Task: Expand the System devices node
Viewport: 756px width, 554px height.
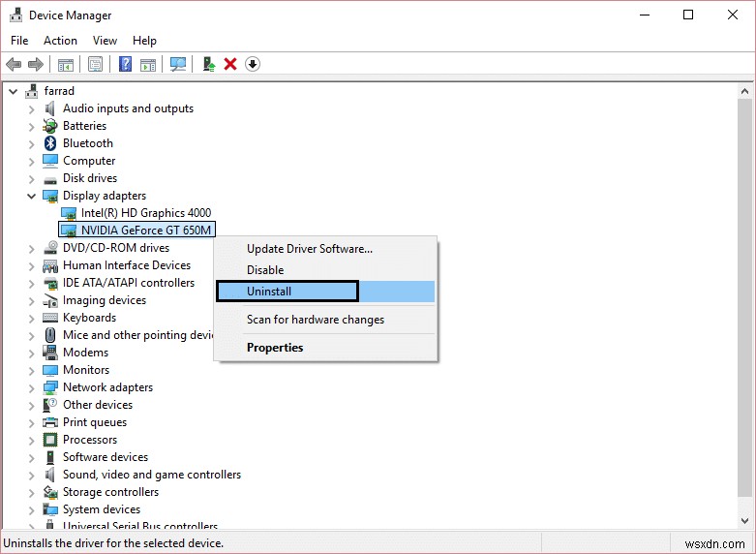Action: click(31, 509)
